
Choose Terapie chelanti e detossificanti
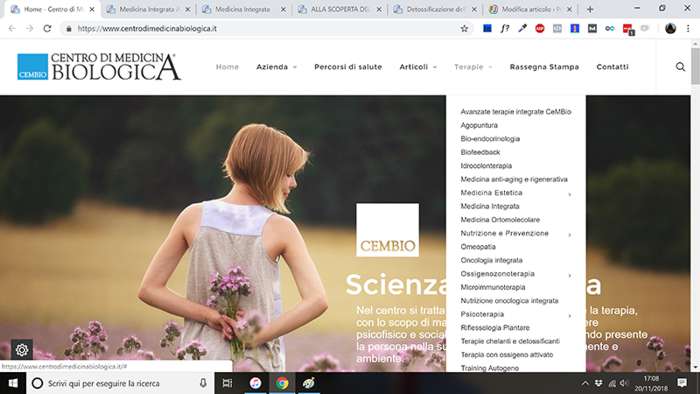pyautogui.click(x=510, y=341)
